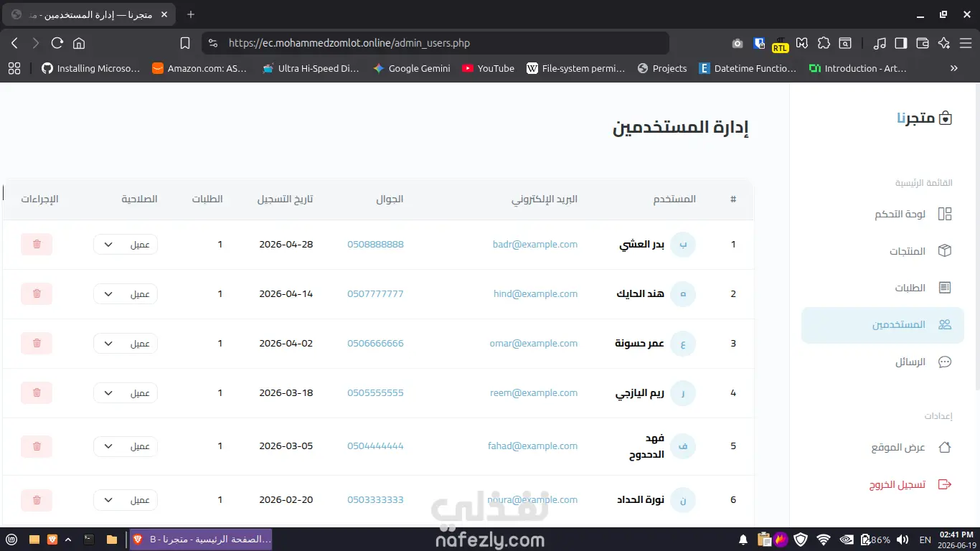
Task: Open the taskbar terminal icon
Action: click(89, 540)
